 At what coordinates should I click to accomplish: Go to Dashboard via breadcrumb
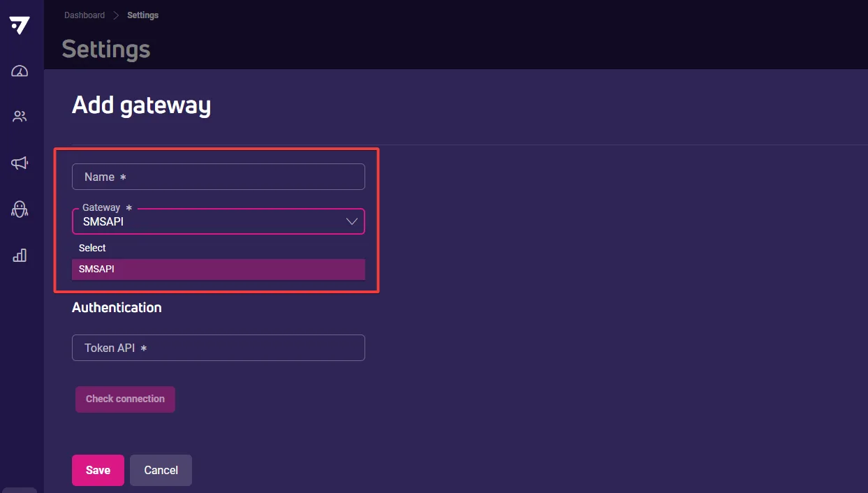84,15
